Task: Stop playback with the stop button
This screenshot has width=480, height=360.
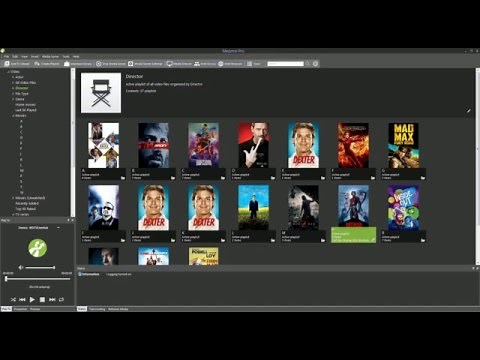Action: coord(42,299)
